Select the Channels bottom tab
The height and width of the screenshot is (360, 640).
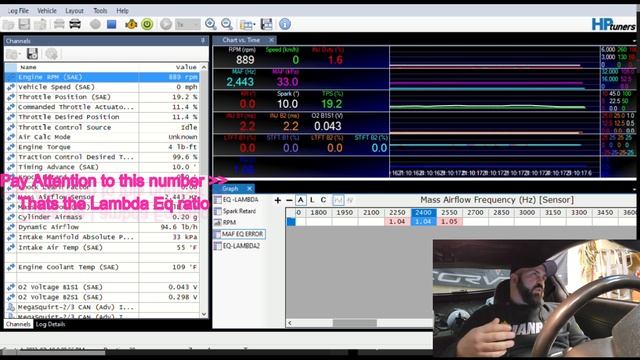[x=18, y=324]
